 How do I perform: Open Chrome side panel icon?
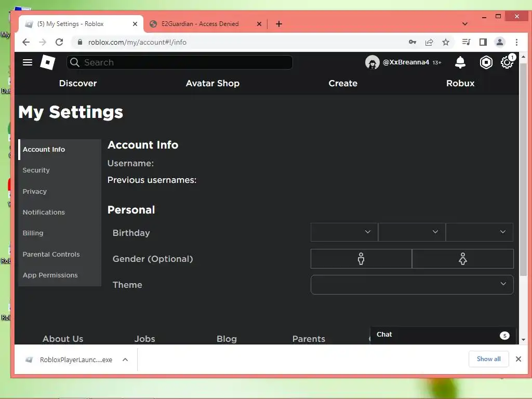[483, 42]
